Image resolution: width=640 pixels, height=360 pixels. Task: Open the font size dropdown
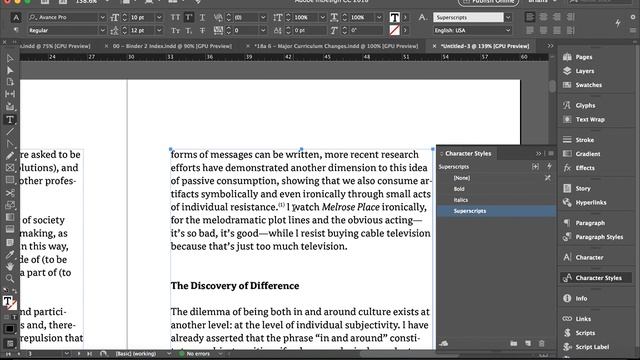159,17
